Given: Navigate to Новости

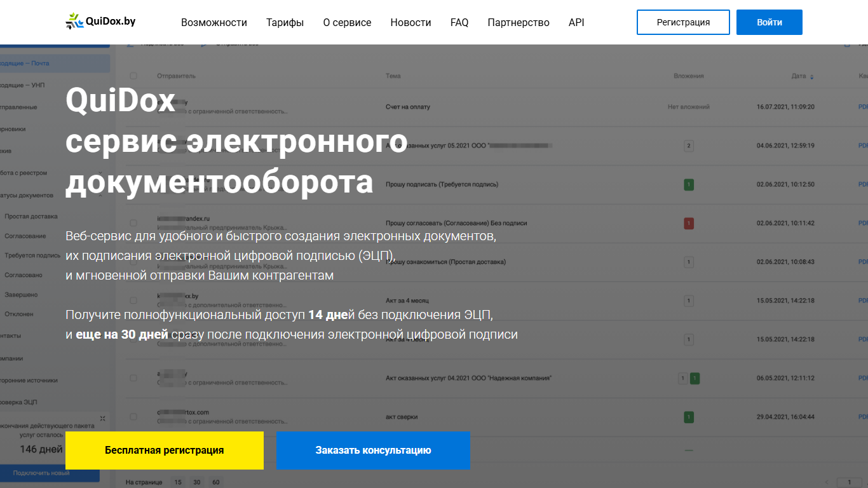Looking at the screenshot, I should click(410, 22).
